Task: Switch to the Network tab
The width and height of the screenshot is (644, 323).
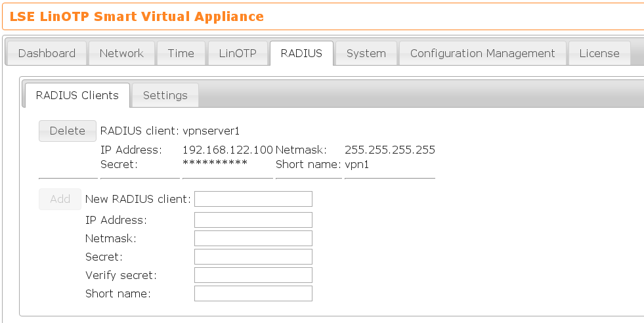Action: [x=121, y=53]
